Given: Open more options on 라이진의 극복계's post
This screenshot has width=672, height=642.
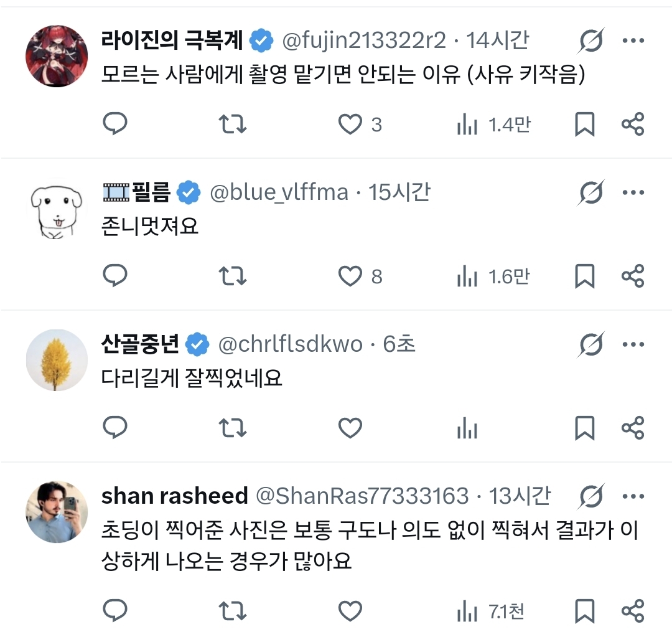Looking at the screenshot, I should (633, 41).
